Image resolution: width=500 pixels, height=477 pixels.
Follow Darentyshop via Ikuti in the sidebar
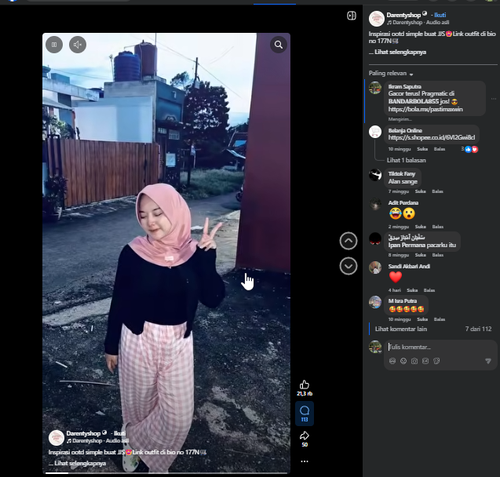point(440,15)
